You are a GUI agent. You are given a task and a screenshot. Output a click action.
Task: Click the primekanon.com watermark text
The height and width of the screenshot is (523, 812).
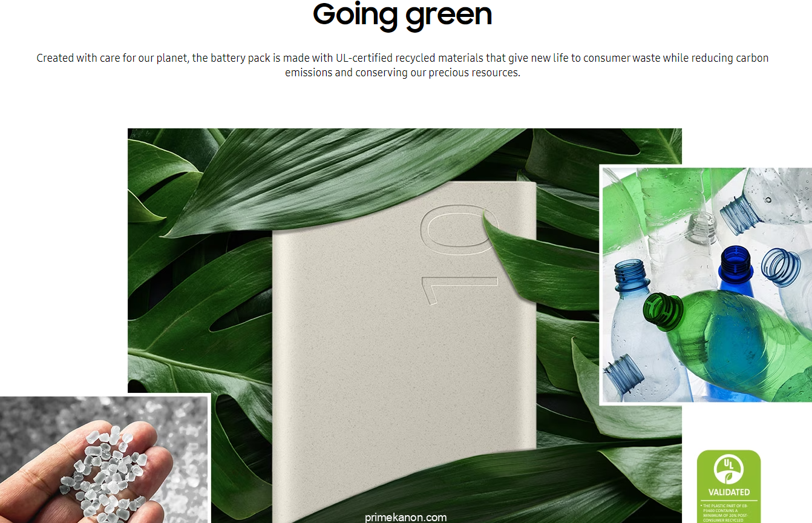(406, 518)
